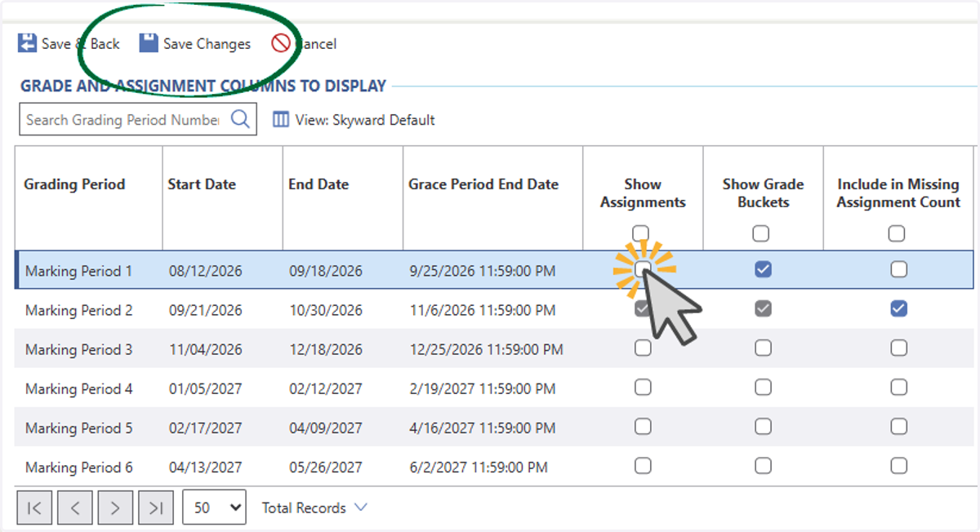Go to the first page of records
Image resolution: width=980 pixels, height=532 pixels.
click(34, 508)
